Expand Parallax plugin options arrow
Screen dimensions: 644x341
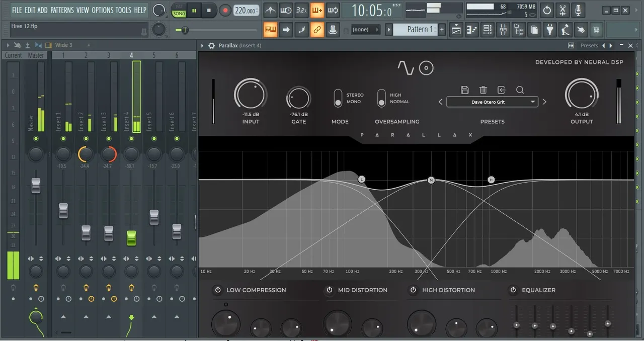(x=203, y=45)
